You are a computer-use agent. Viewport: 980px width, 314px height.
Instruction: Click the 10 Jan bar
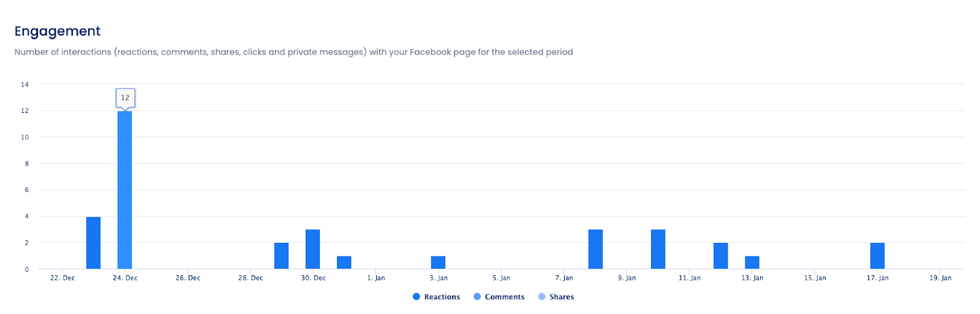(658, 249)
